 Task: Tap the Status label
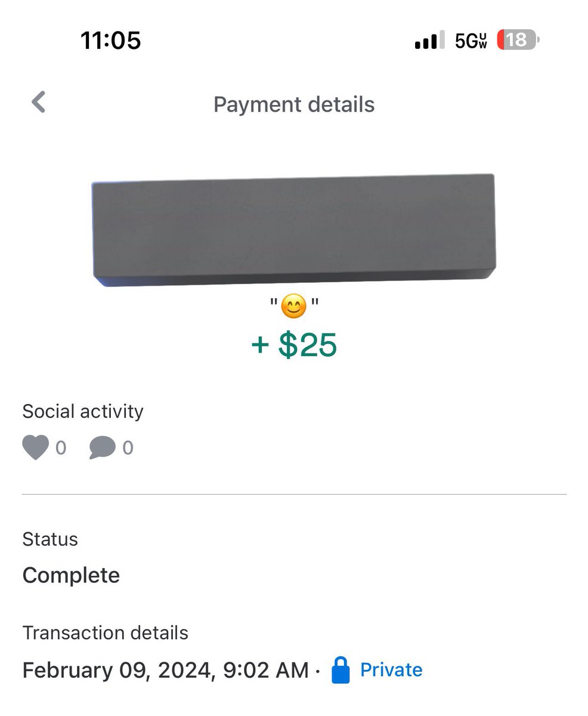point(50,539)
